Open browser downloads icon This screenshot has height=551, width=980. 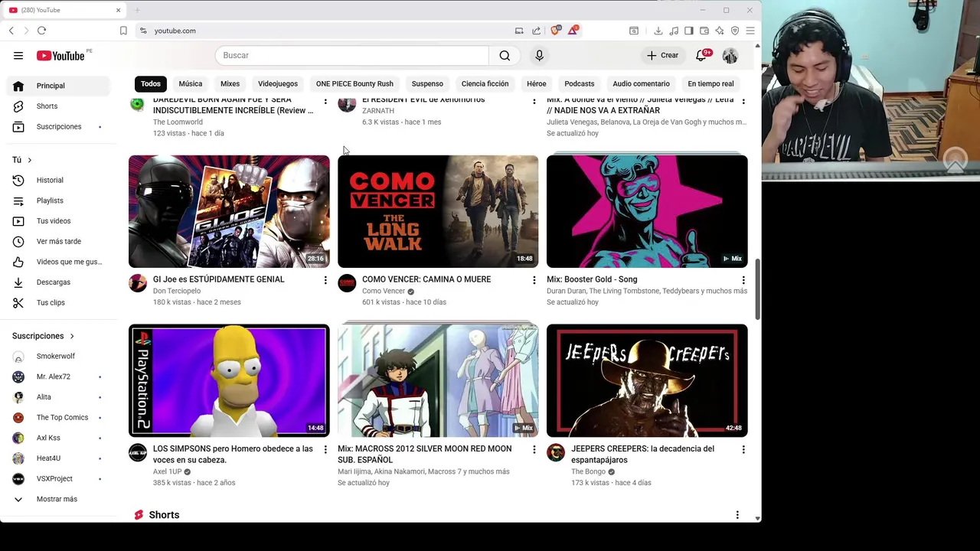(658, 31)
